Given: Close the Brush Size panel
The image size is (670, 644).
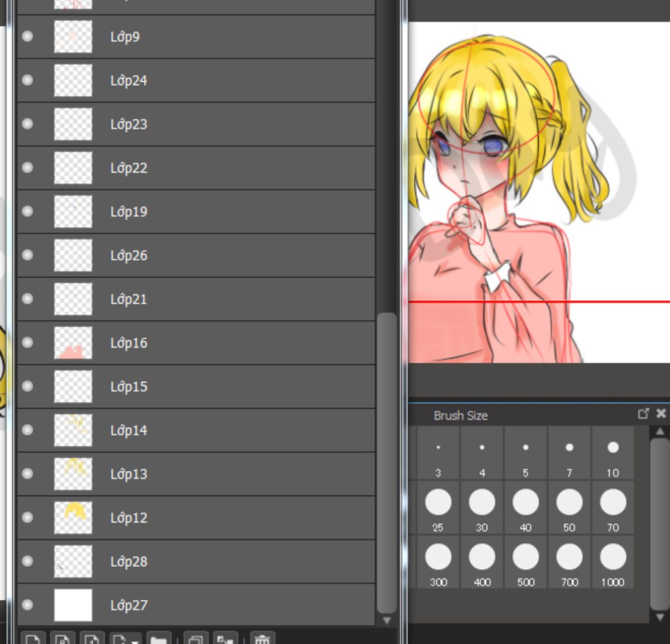Looking at the screenshot, I should (x=661, y=414).
